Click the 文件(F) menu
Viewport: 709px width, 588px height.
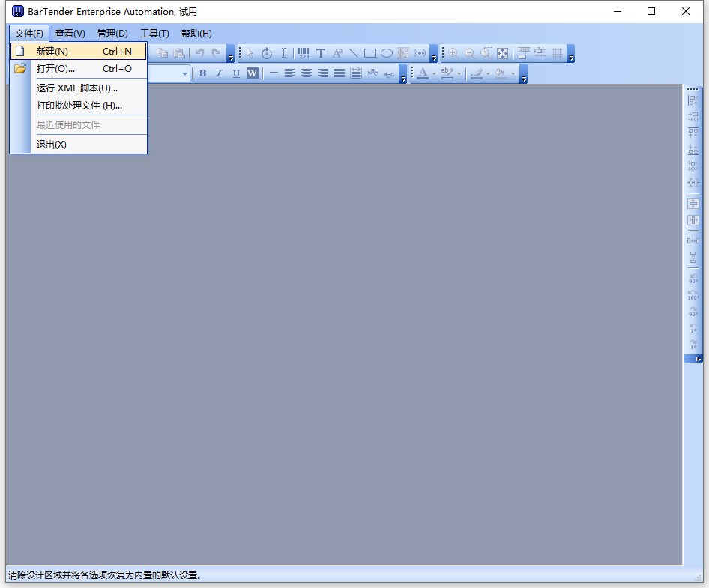pos(29,34)
